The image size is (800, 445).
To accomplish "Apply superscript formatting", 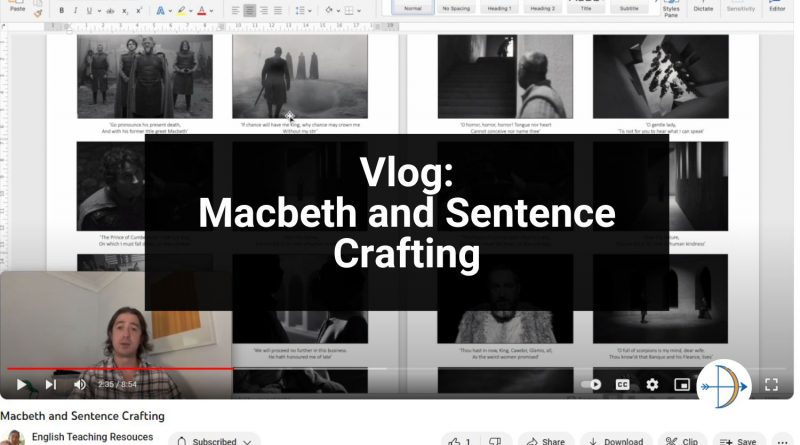I will click(139, 11).
